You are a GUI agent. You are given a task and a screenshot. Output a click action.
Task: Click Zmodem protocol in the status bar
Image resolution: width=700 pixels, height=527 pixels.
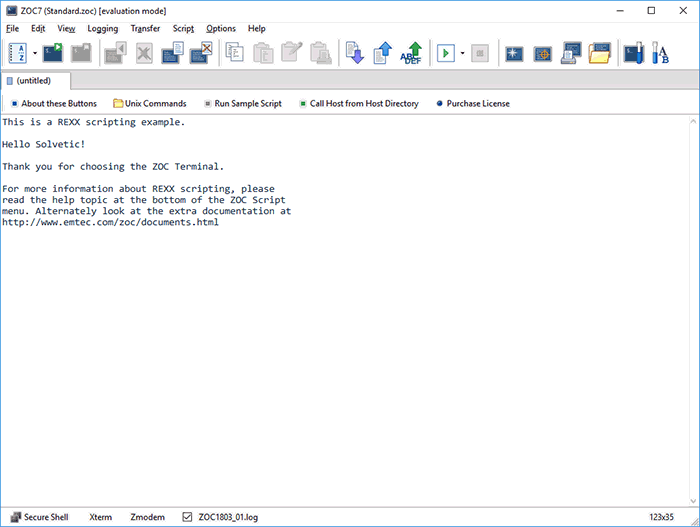click(x=147, y=517)
